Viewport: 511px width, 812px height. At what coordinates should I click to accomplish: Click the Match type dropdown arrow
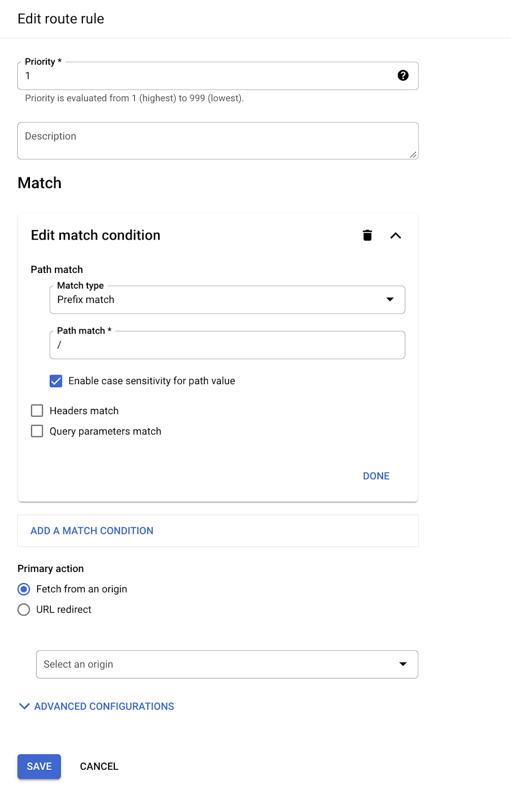coord(390,299)
